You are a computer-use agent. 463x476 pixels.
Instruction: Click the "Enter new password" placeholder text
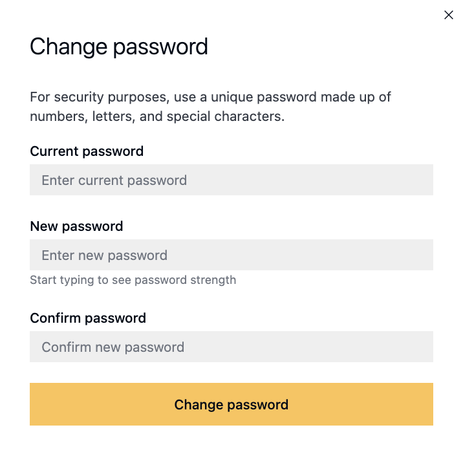point(104,255)
